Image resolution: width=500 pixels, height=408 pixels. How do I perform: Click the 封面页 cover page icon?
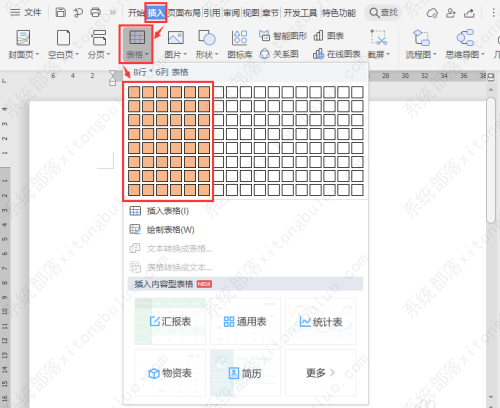23,38
